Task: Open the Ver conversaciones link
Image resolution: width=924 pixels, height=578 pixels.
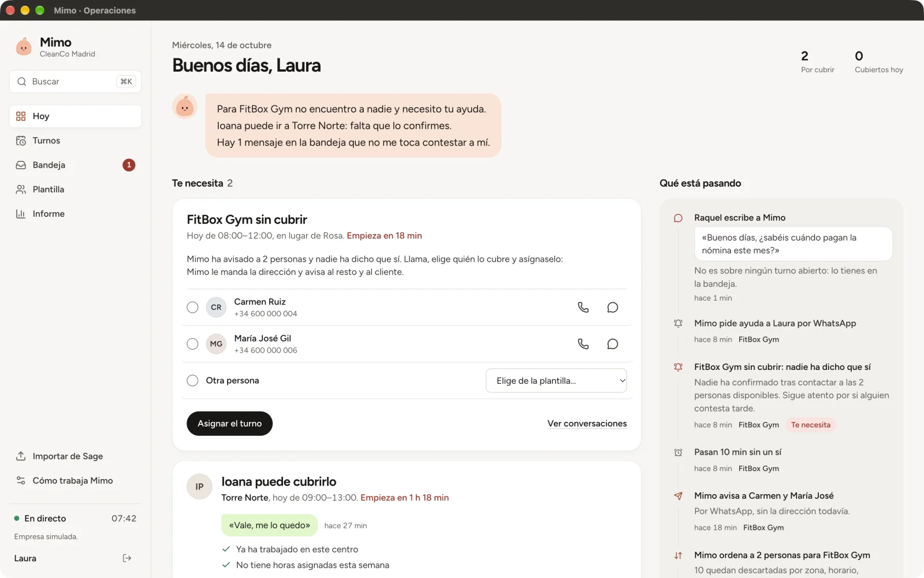Action: coord(587,424)
